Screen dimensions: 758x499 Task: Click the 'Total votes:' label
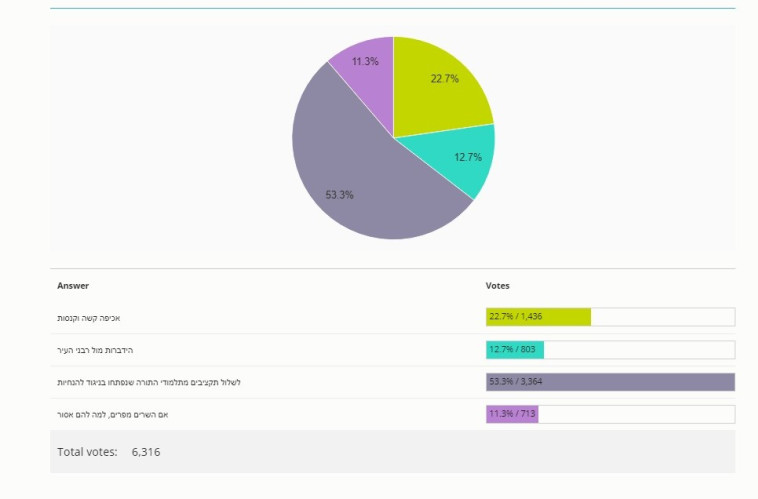(x=87, y=452)
